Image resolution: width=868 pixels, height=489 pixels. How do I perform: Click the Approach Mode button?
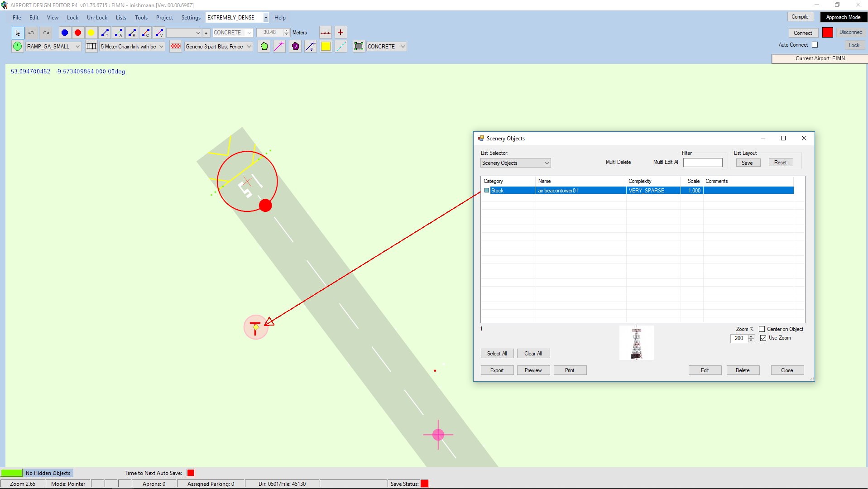tap(843, 17)
